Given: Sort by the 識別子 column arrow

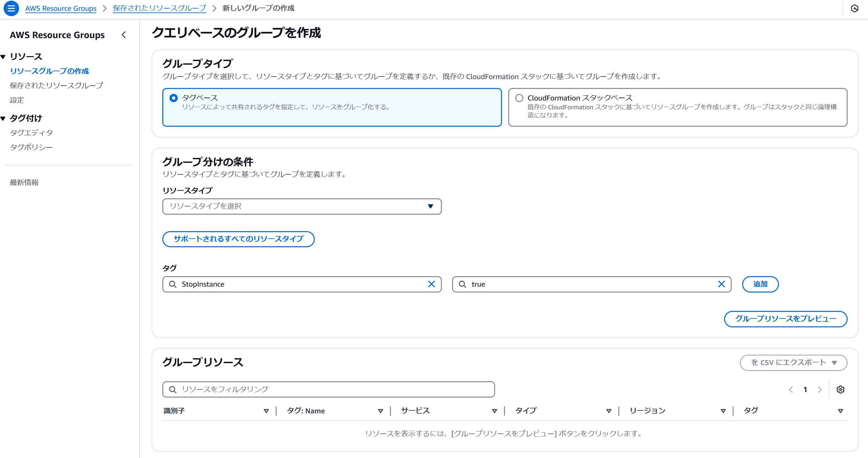Looking at the screenshot, I should point(266,411).
